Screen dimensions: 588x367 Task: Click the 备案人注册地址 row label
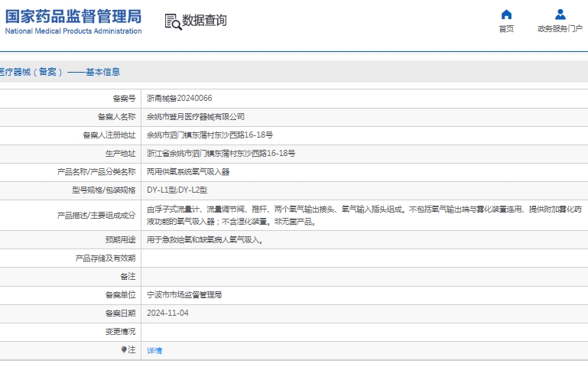[109, 135]
